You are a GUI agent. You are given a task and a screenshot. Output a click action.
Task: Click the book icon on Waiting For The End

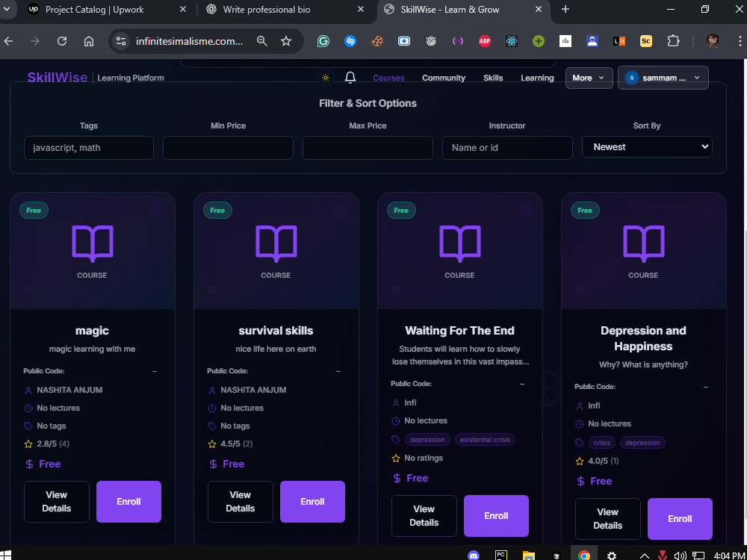[459, 244]
